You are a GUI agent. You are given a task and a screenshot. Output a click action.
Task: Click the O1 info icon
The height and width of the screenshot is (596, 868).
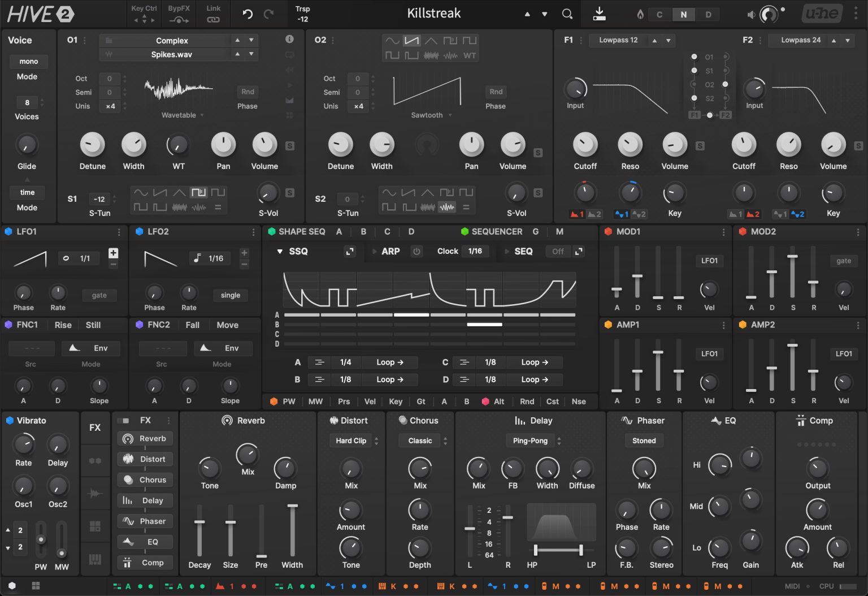(x=289, y=40)
